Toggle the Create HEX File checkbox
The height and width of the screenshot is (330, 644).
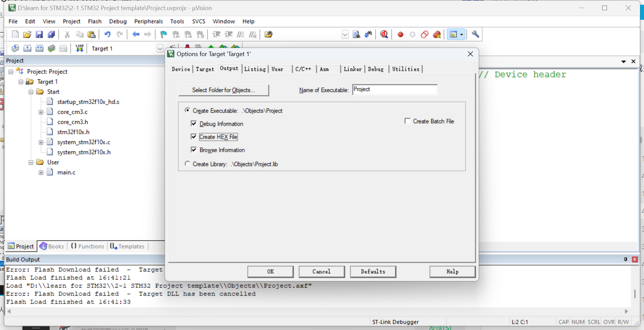coord(194,137)
